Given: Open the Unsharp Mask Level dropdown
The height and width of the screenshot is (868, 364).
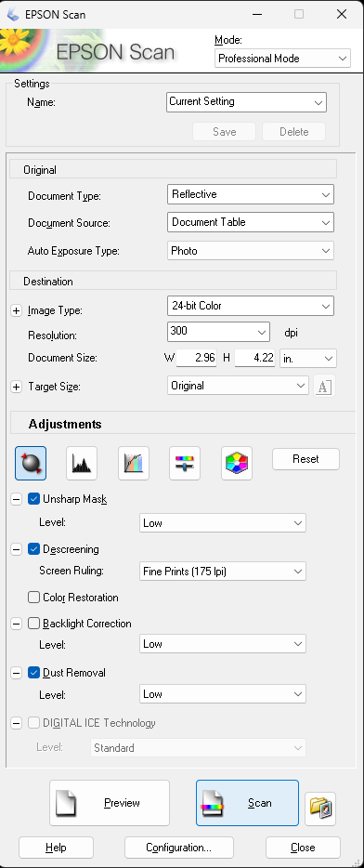Looking at the screenshot, I should [x=222, y=522].
